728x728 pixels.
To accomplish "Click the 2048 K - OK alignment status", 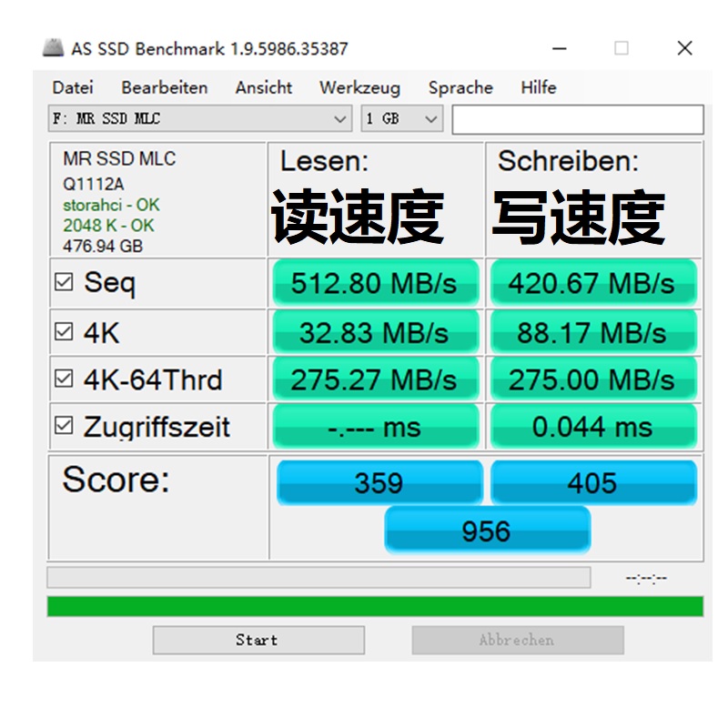I will click(x=108, y=225).
